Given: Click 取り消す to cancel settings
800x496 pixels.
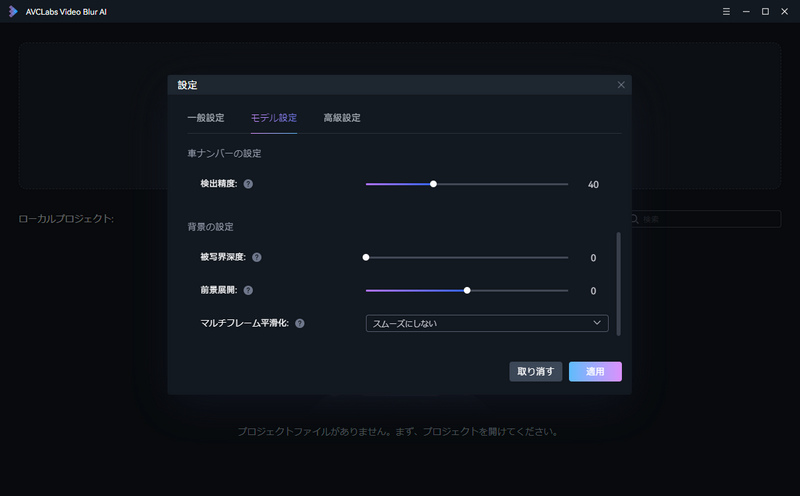Looking at the screenshot, I should [x=535, y=371].
